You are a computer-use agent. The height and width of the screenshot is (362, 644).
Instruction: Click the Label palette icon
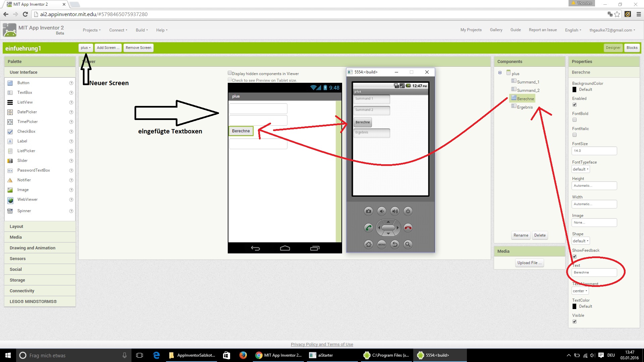(10, 141)
